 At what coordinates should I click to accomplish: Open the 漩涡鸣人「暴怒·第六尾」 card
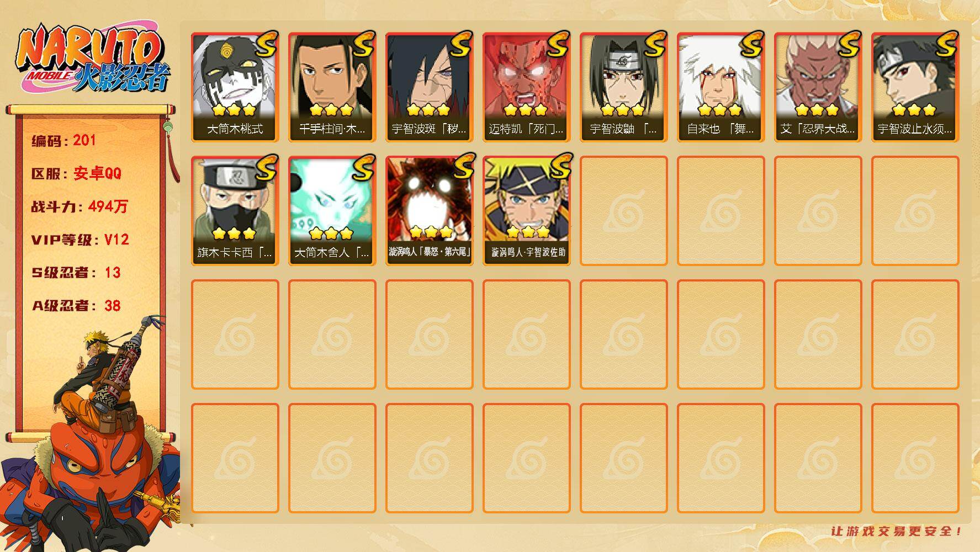(429, 211)
